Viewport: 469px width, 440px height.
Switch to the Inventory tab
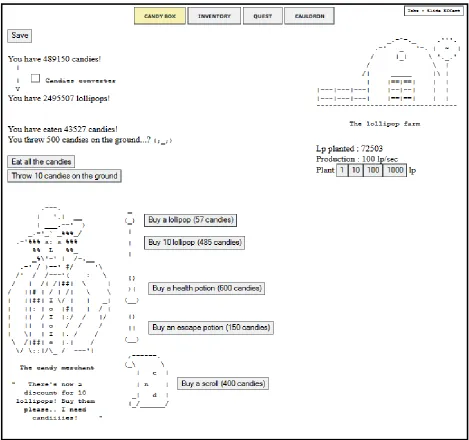pyautogui.click(x=214, y=16)
